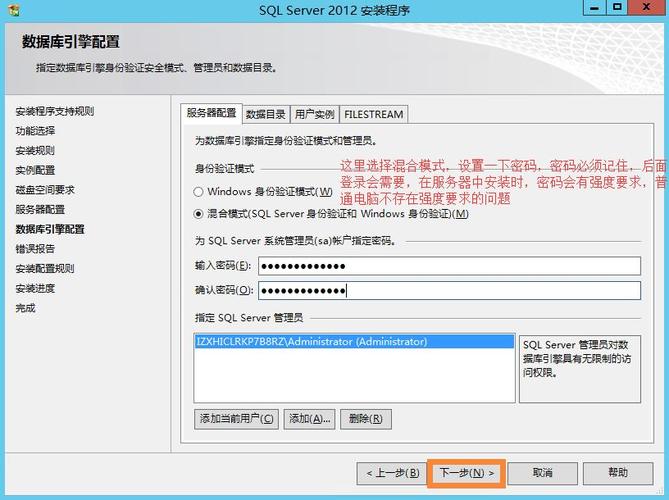Open the FILESTREAM tab

[x=373, y=114]
